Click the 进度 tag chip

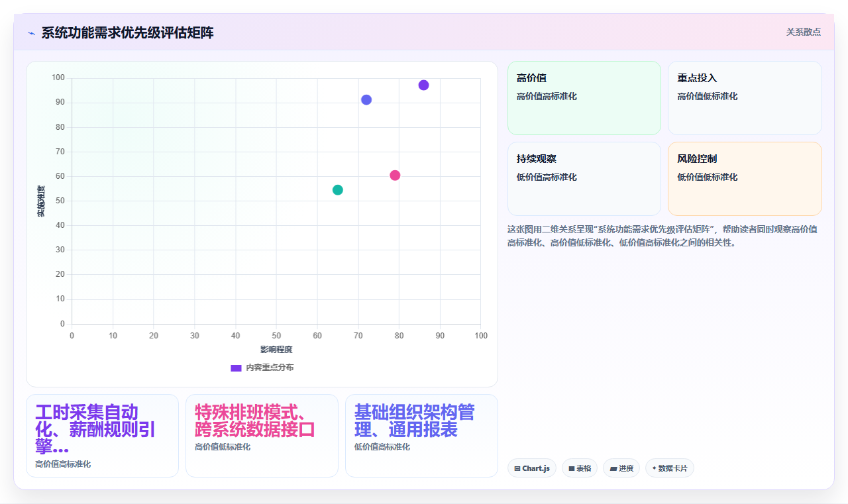click(621, 468)
